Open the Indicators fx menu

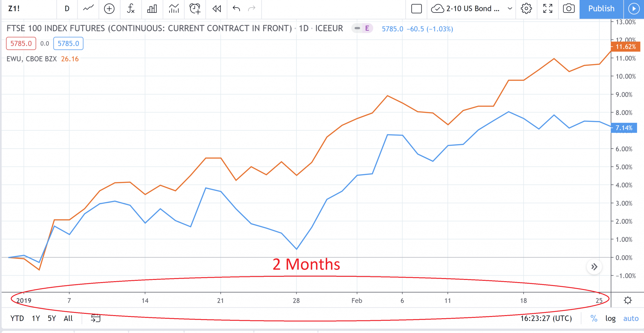[130, 9]
